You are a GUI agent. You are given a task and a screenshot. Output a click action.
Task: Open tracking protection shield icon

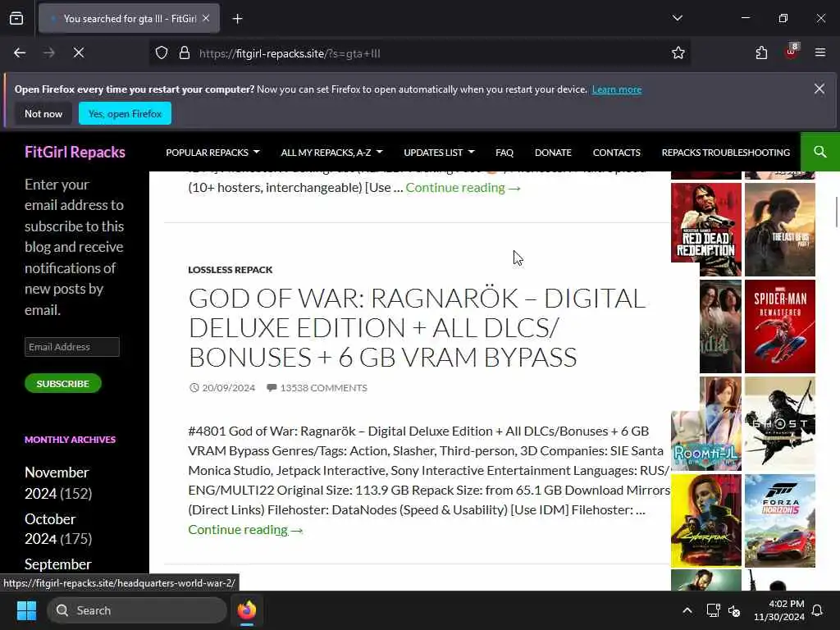162,53
